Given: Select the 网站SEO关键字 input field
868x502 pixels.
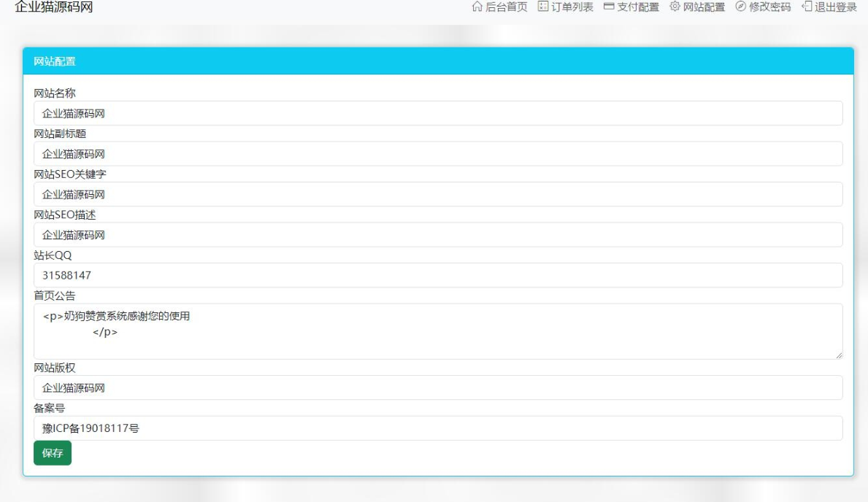Looking at the screenshot, I should [x=438, y=194].
